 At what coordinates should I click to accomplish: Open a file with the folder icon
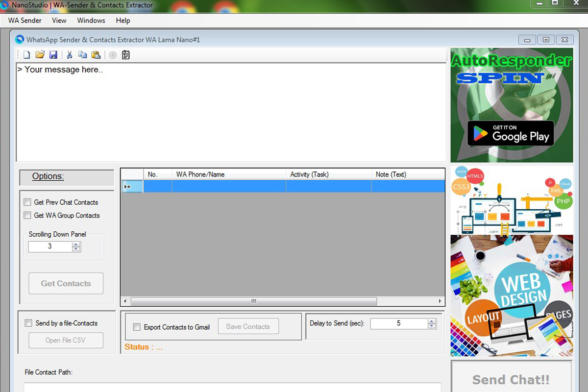click(x=40, y=55)
